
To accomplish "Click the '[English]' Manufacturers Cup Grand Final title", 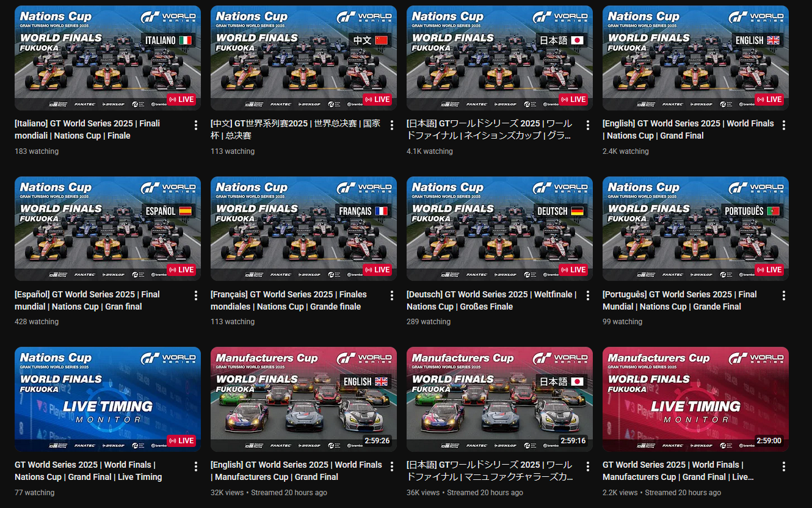I will click(296, 471).
